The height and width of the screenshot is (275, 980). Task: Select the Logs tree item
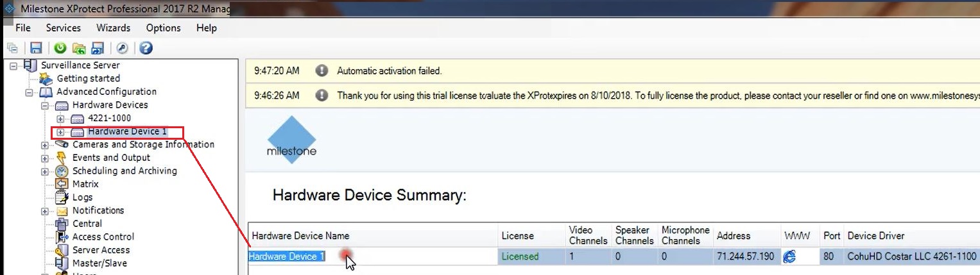click(82, 197)
